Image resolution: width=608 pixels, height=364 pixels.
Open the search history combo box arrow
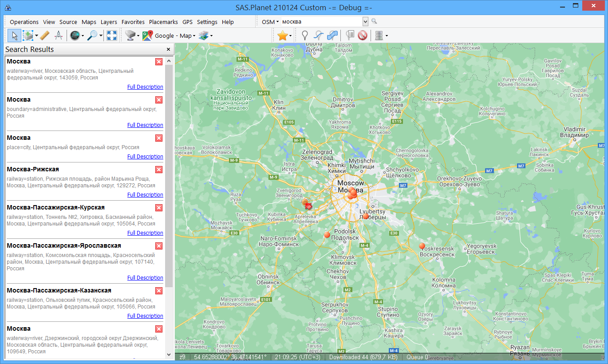[365, 21]
